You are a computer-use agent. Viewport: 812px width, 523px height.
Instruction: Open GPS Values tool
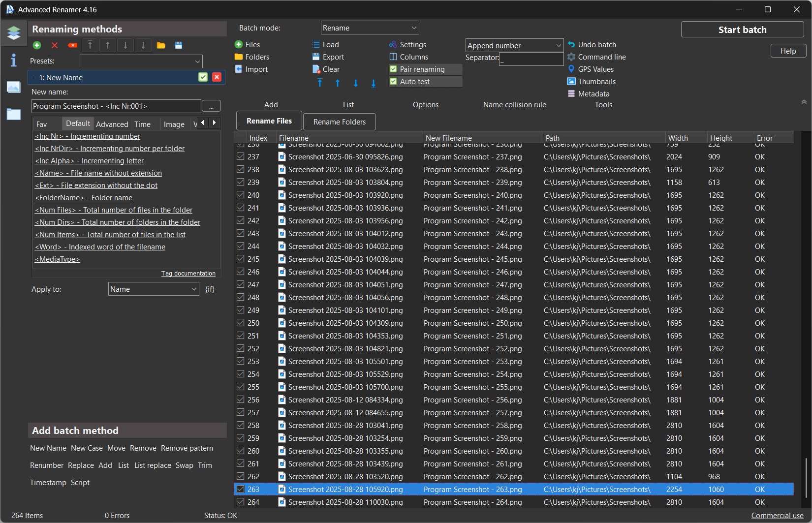(x=595, y=69)
